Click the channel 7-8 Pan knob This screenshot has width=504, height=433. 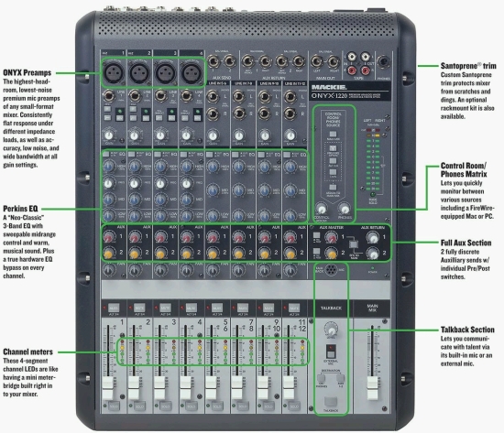[x=238, y=270]
